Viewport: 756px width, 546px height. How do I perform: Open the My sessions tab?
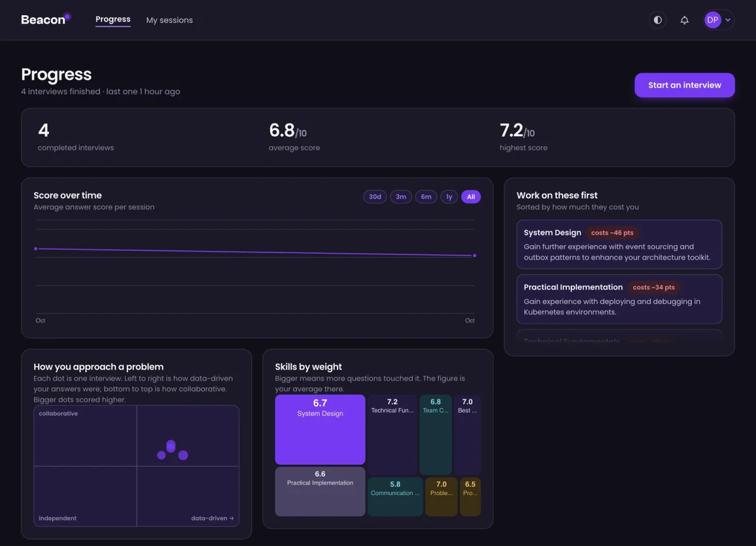[x=169, y=20]
